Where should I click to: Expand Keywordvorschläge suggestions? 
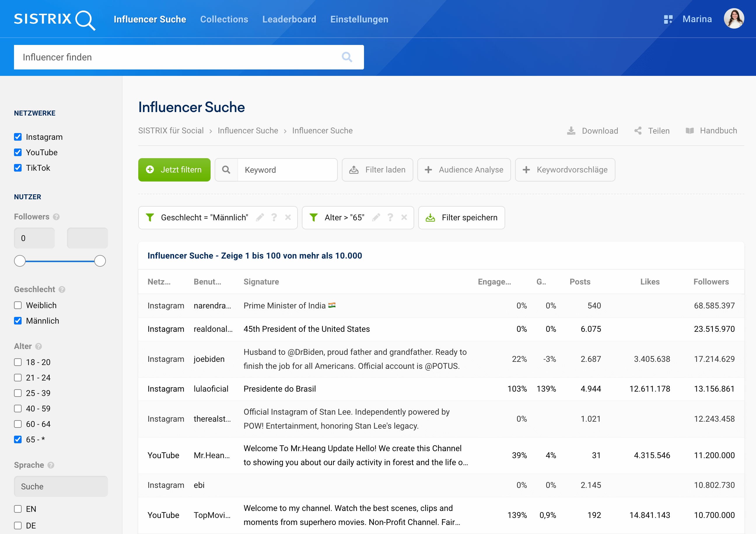pos(565,170)
